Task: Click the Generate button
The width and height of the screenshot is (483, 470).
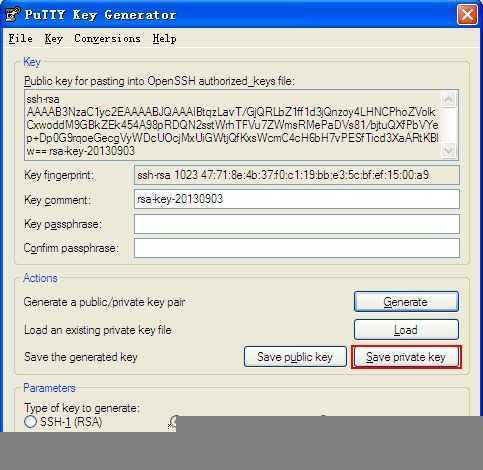Action: 406,302
